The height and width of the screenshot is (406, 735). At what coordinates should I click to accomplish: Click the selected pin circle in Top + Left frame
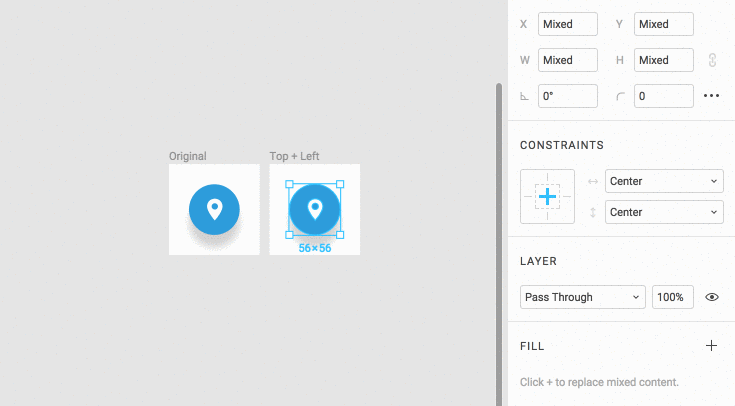(x=315, y=210)
